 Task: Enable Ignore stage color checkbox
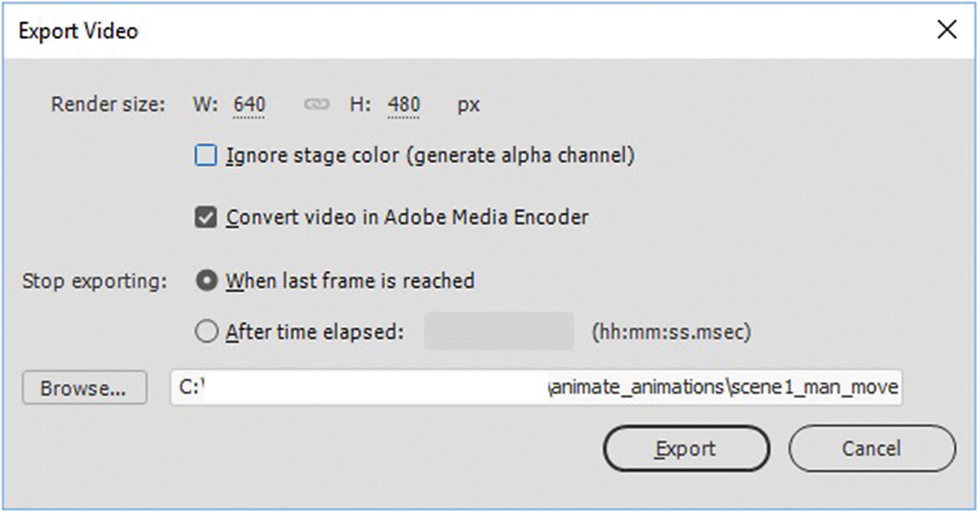tap(206, 155)
